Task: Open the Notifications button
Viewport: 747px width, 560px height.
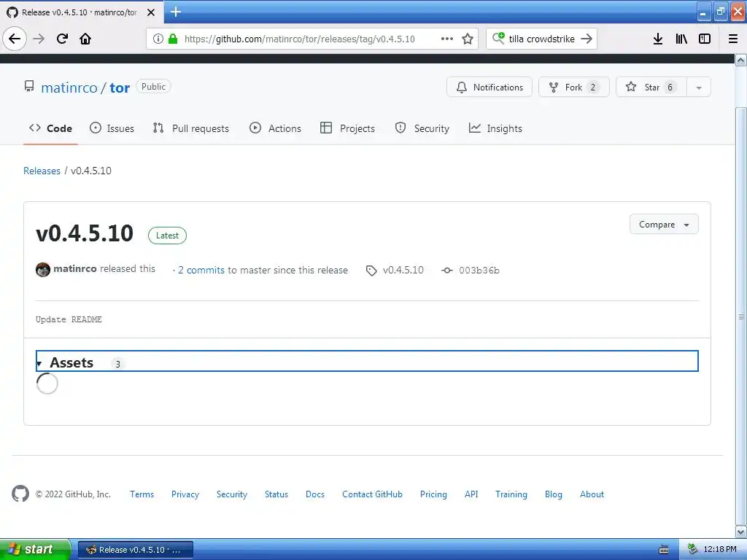Action: point(489,87)
